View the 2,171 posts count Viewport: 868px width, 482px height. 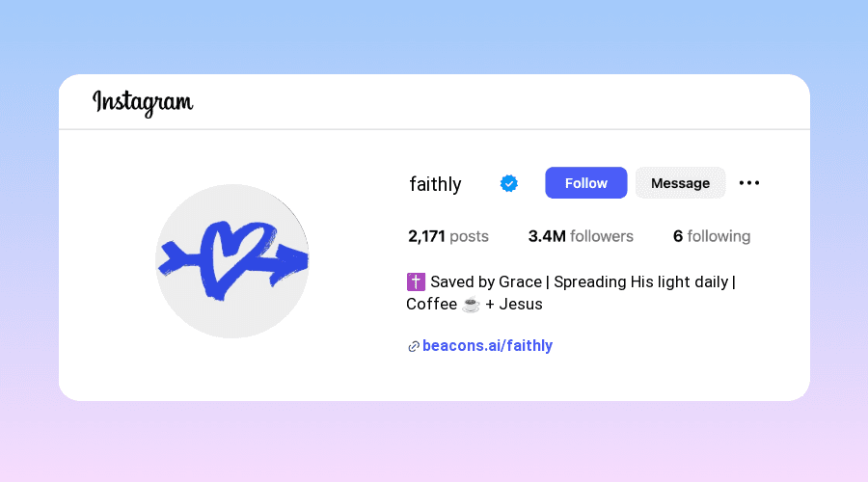click(448, 236)
